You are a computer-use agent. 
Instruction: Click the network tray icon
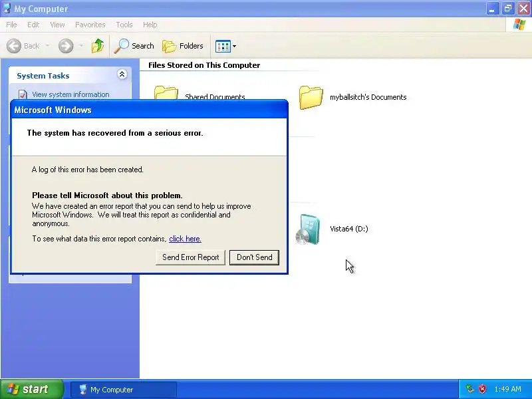tap(470, 389)
